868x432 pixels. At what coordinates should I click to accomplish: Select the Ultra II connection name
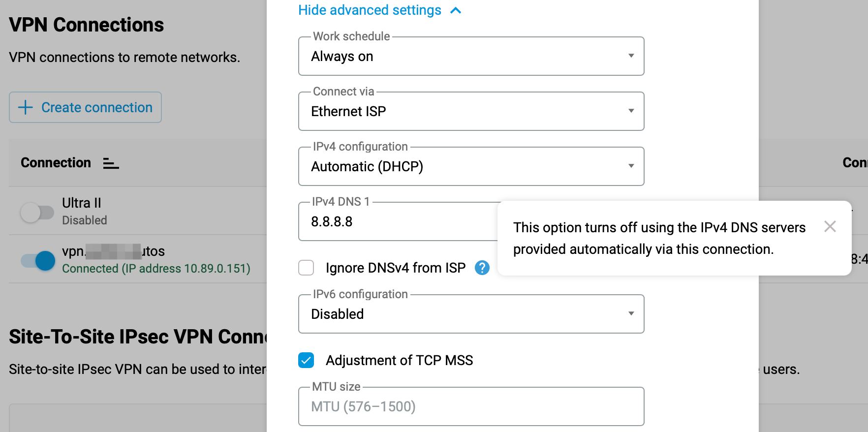(82, 203)
